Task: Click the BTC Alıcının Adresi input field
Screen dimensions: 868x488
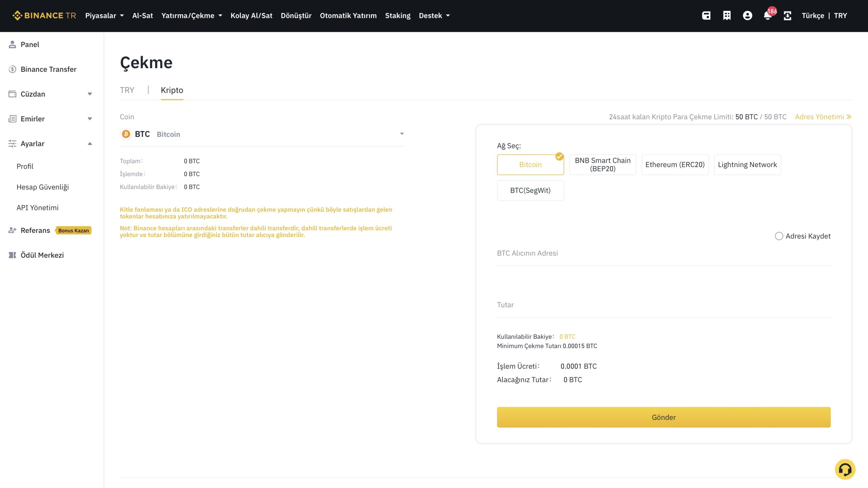Action: [664, 253]
